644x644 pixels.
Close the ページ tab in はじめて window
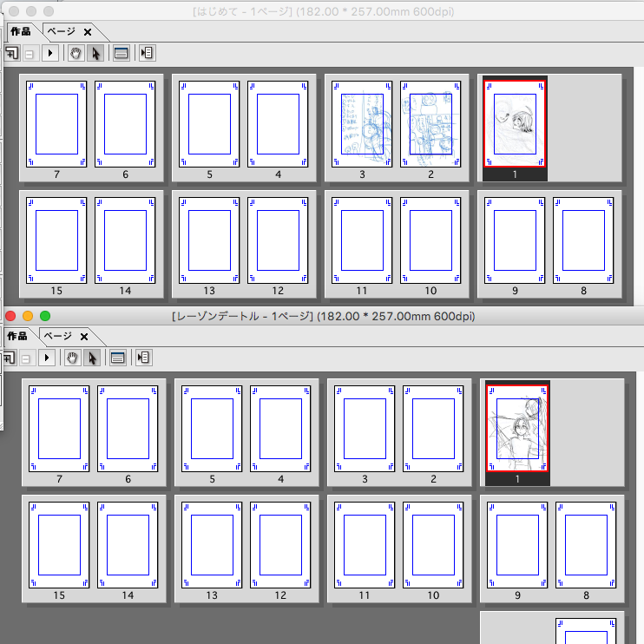(x=88, y=32)
